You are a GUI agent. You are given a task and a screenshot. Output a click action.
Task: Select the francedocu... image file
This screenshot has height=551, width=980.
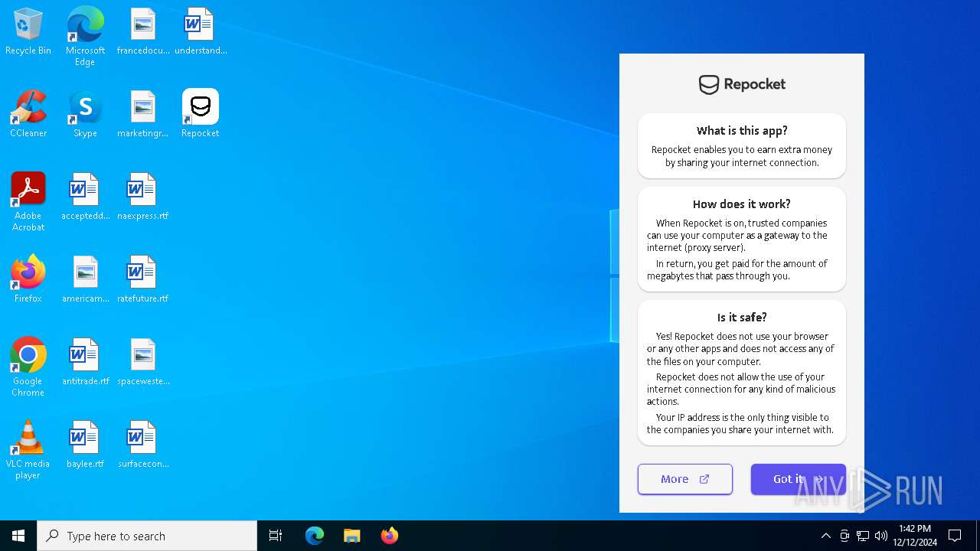click(x=143, y=31)
